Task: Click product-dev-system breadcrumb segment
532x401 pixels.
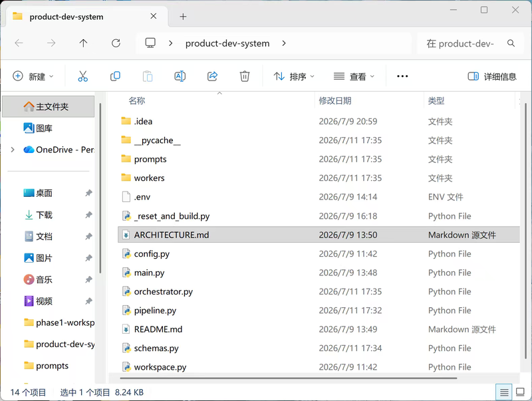Action: point(227,43)
